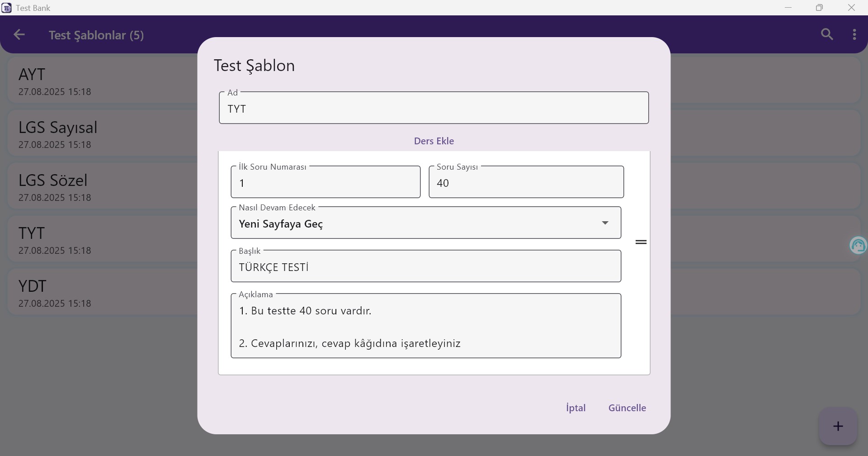868x456 pixels.
Task: Navigate back with the back arrow
Action: [19, 35]
